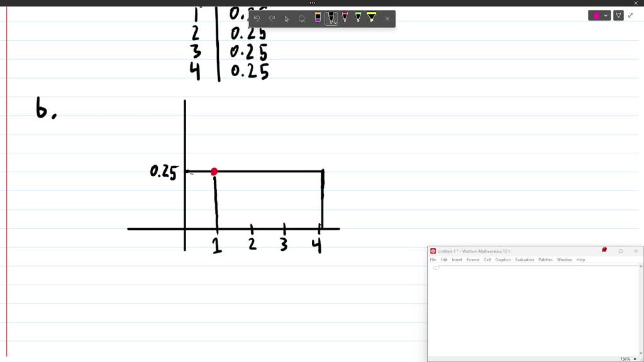The height and width of the screenshot is (362, 644).
Task: Click the undo arrow in the pen toolbar
Action: coord(257,18)
